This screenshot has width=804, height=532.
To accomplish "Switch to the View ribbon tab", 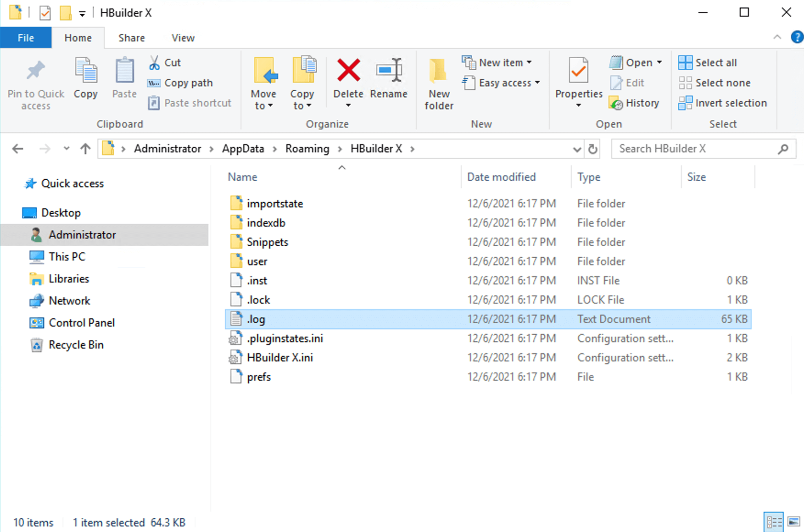I will (183, 38).
